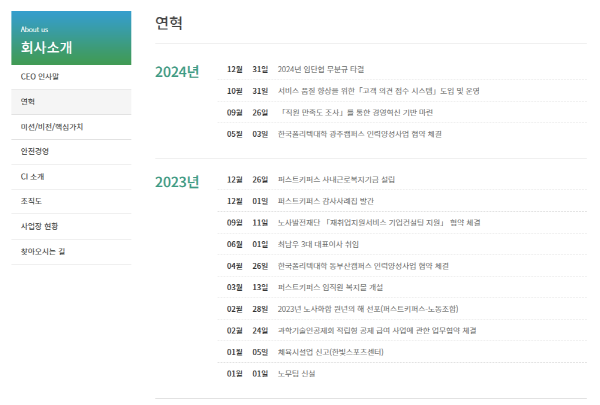Click the date 12월 01일
The width and height of the screenshot is (600, 405).
tap(247, 201)
